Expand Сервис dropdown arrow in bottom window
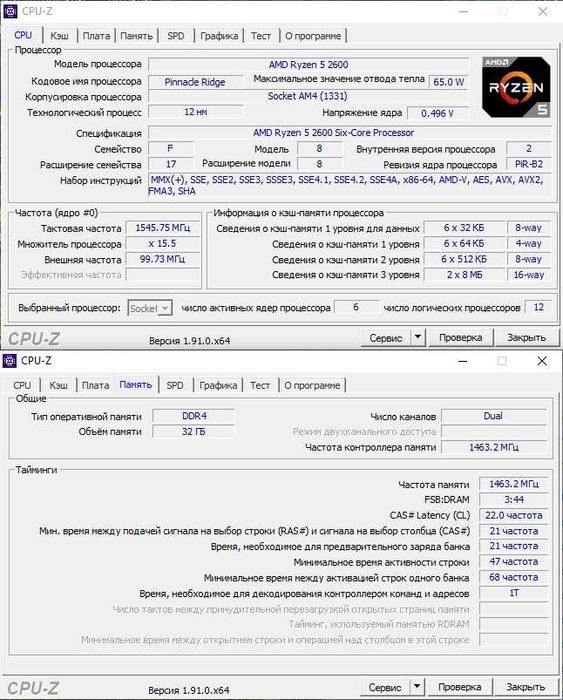The image size is (563, 700). point(417,687)
